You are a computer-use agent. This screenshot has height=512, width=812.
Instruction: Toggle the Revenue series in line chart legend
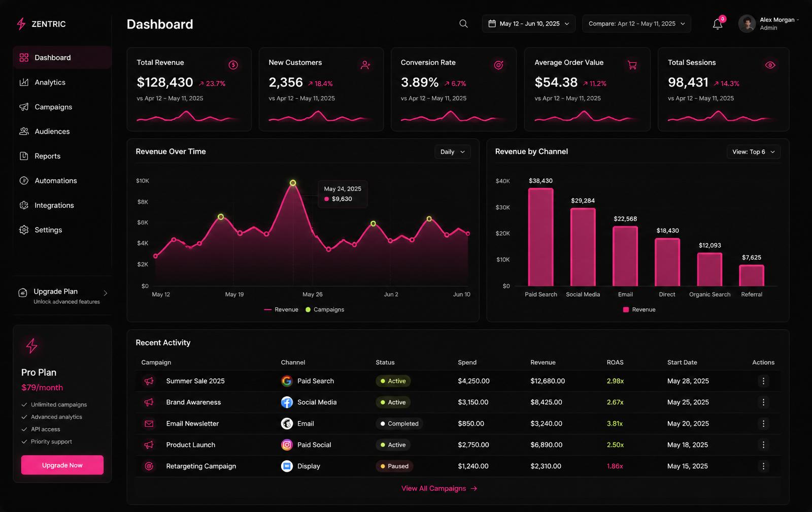281,309
